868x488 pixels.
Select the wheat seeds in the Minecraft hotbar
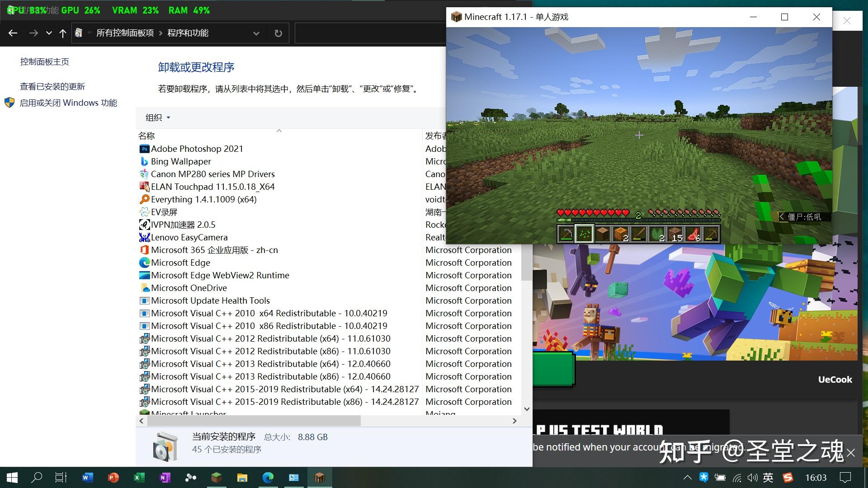pyautogui.click(x=585, y=233)
